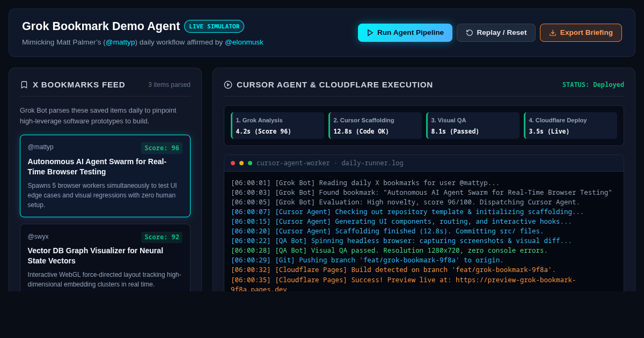Click the 3 items parsed label
Image resolution: width=644 pixels, height=338 pixels.
coord(170,85)
